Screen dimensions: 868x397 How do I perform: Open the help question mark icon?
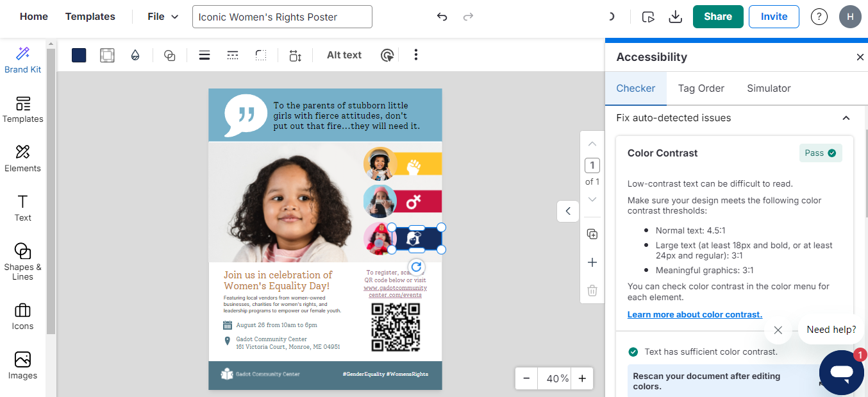click(x=819, y=17)
